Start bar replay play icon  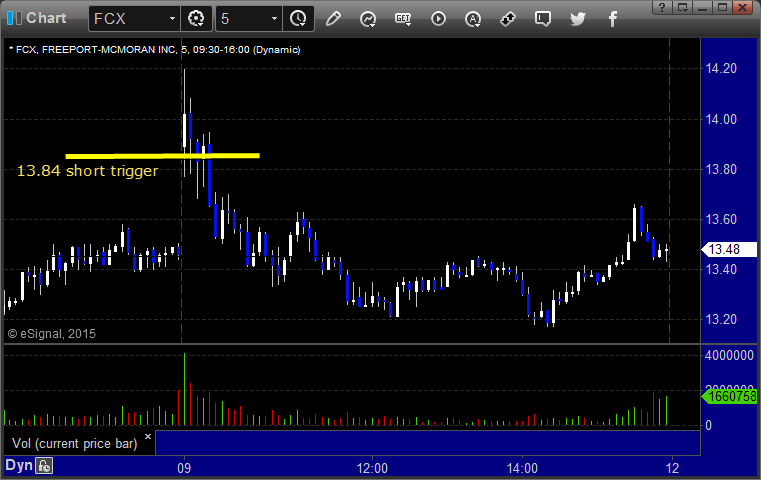click(438, 19)
